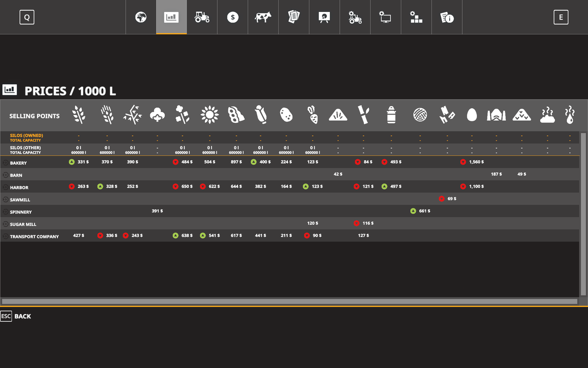Select the potato crop icon
Viewport: 588px width, 368px height.
(286, 114)
